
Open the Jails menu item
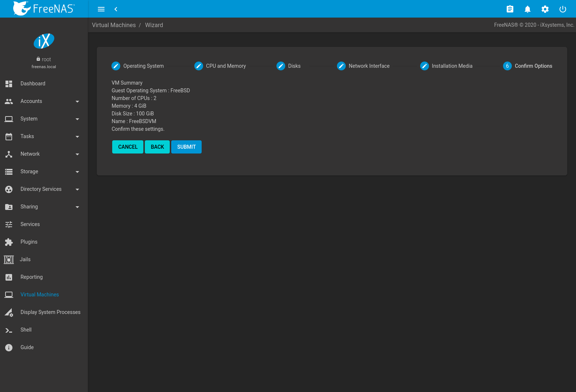(25, 259)
